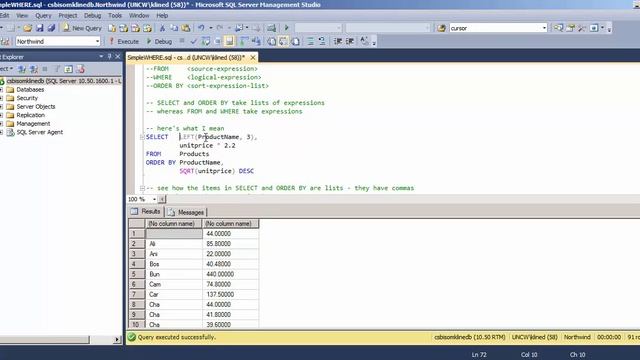Select the Security folder
The height and width of the screenshot is (360, 640).
point(27,98)
